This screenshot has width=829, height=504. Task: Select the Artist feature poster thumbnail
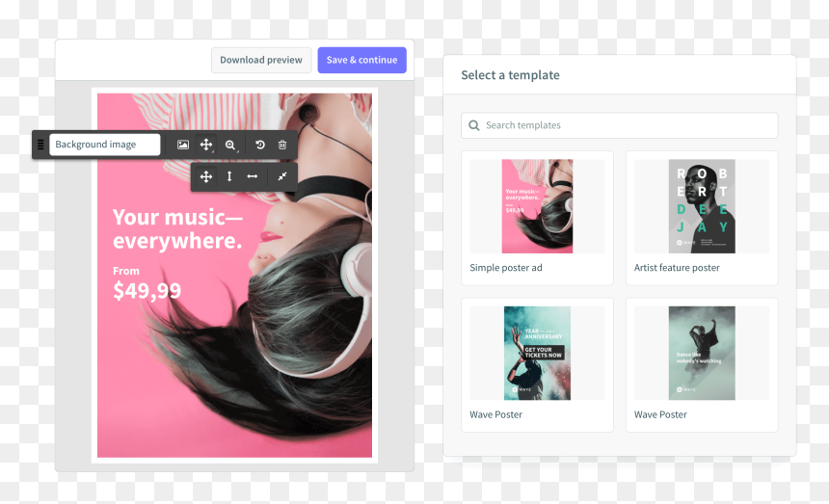pyautogui.click(x=702, y=206)
